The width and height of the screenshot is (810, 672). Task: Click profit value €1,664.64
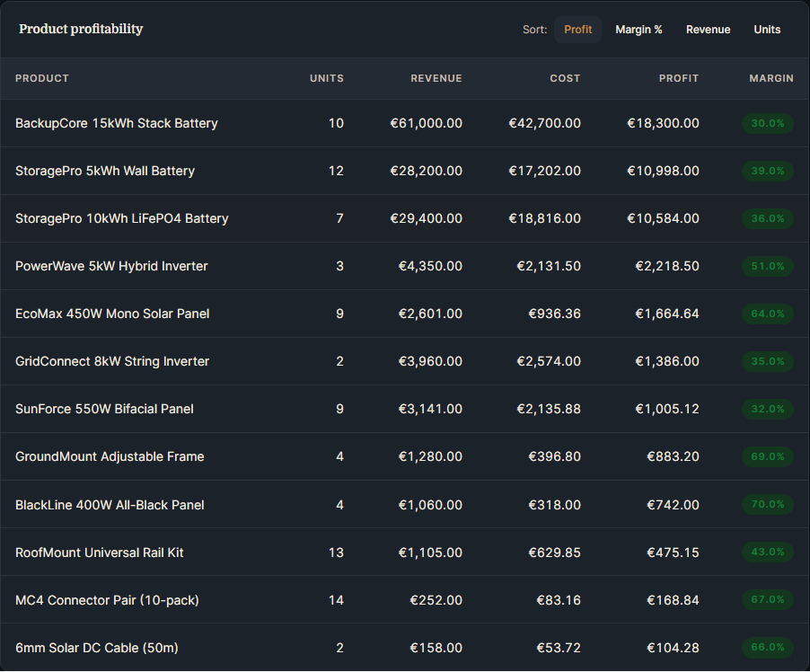(667, 314)
